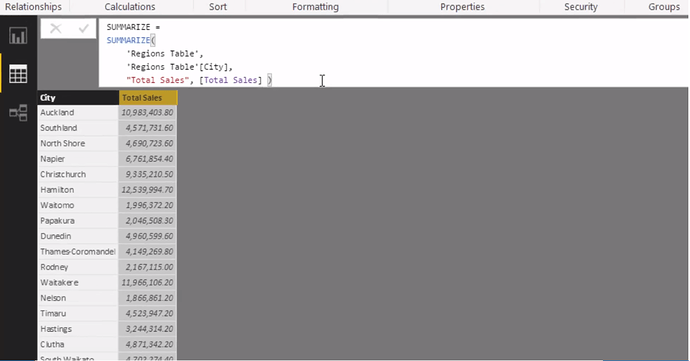This screenshot has width=690, height=361.
Task: Open the Calculations ribbon group
Action: tap(130, 7)
